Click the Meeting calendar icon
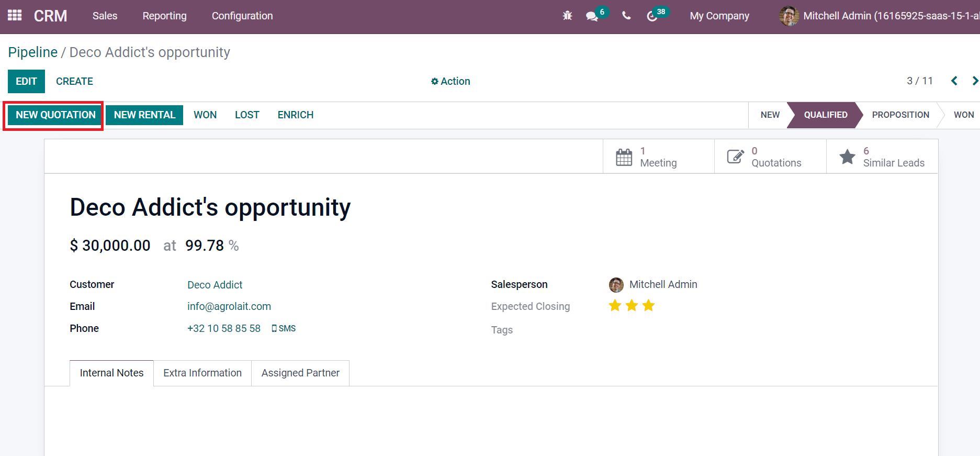 tap(624, 157)
